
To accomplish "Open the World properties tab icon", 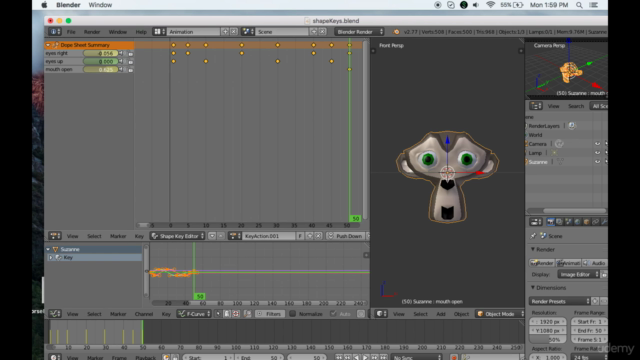I will click(x=577, y=222).
